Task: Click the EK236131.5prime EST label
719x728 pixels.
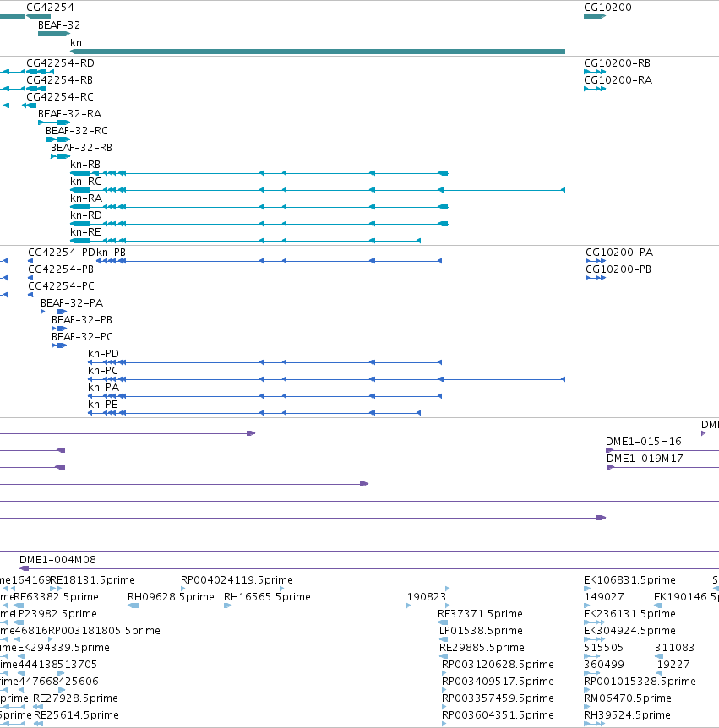Action: [x=629, y=614]
